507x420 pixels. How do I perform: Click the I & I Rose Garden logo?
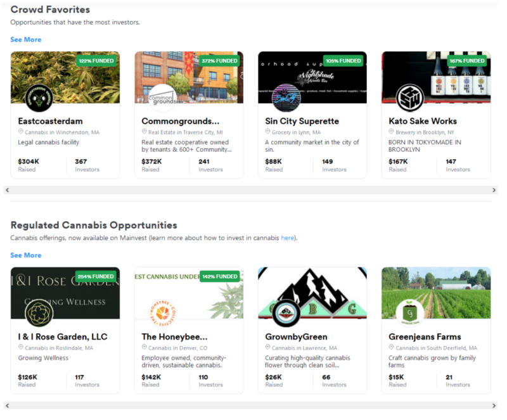[39, 314]
